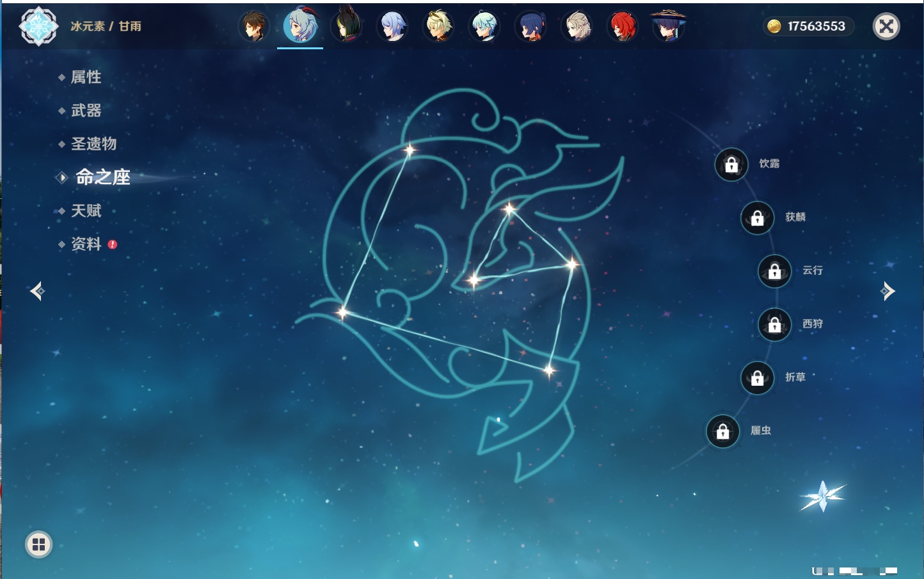Click the glowing star icon at bottom right

coord(822,496)
